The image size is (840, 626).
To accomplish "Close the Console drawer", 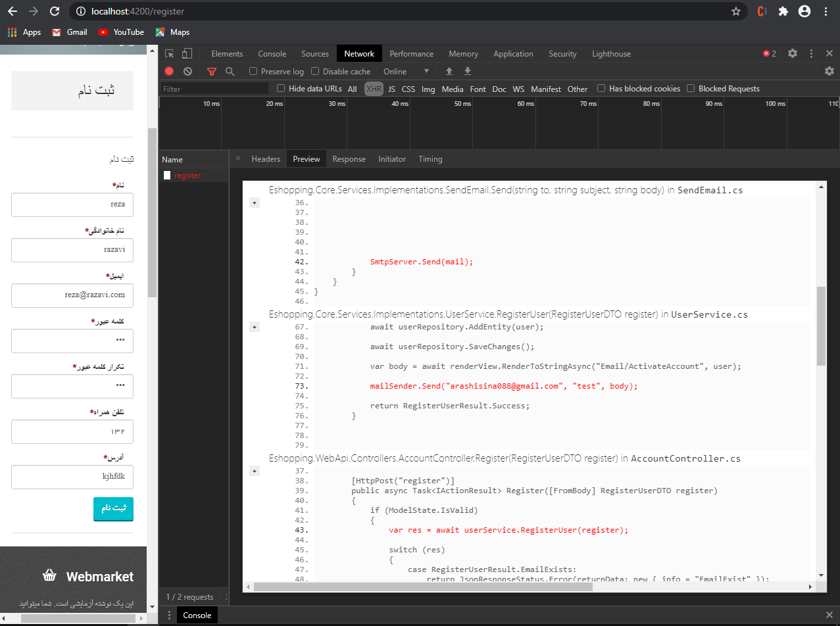I will (829, 615).
